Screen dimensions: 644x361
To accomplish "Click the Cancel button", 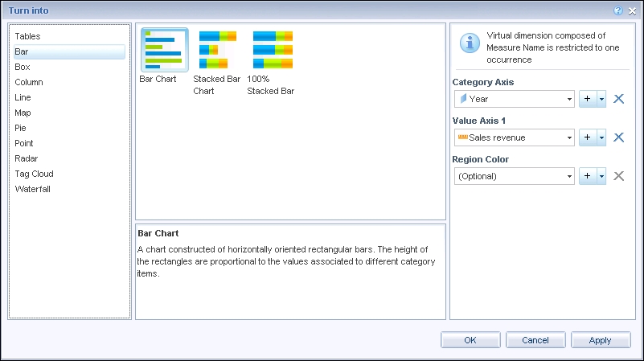I will tap(535, 340).
